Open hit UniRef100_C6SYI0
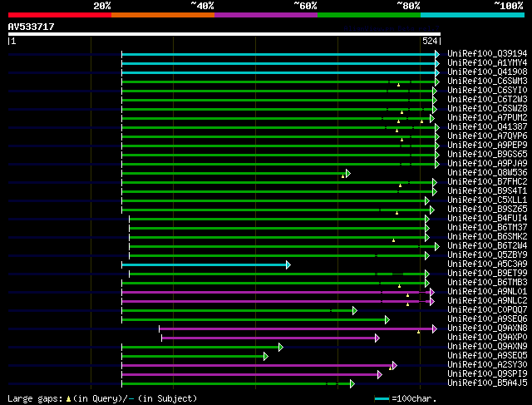 coord(487,91)
